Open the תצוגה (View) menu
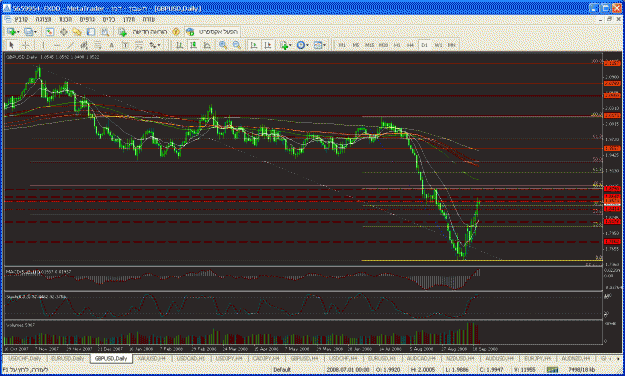The image size is (625, 376). [x=43, y=20]
